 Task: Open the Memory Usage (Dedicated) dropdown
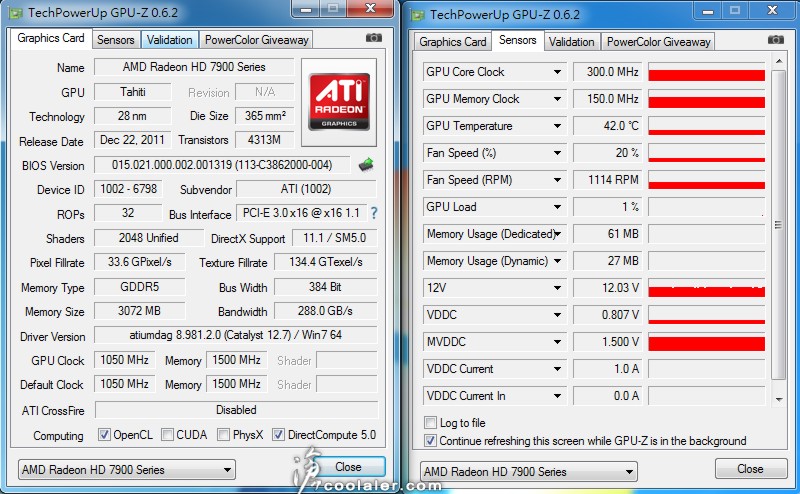point(558,234)
